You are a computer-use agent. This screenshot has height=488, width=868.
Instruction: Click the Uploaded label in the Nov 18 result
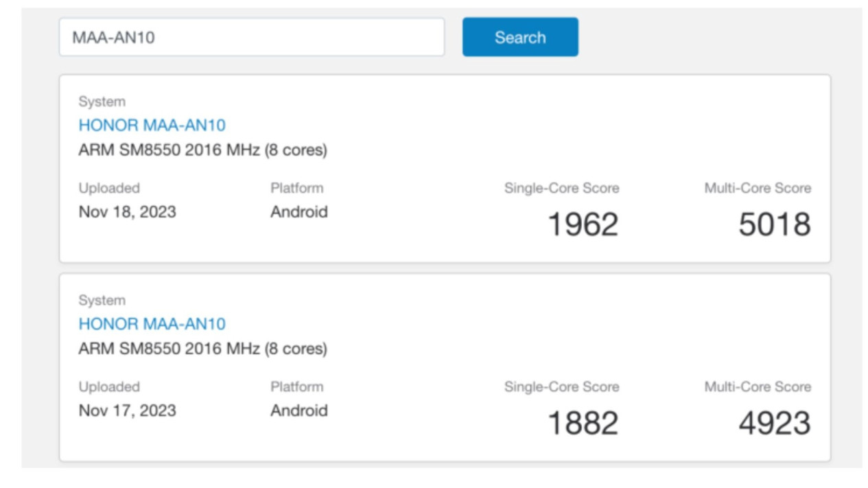coord(108,188)
